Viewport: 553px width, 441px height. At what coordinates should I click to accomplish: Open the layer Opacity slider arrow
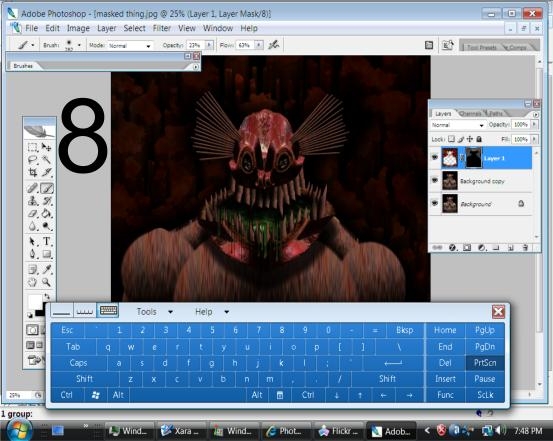point(534,124)
